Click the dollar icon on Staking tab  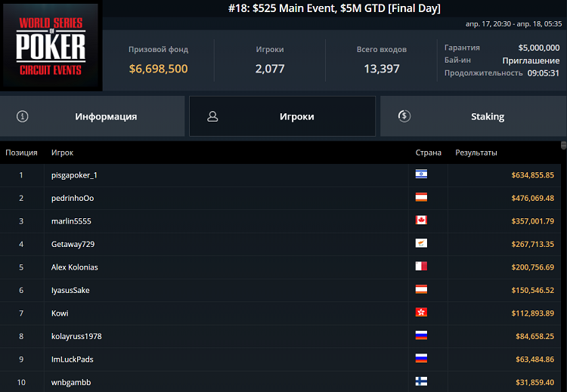404,116
